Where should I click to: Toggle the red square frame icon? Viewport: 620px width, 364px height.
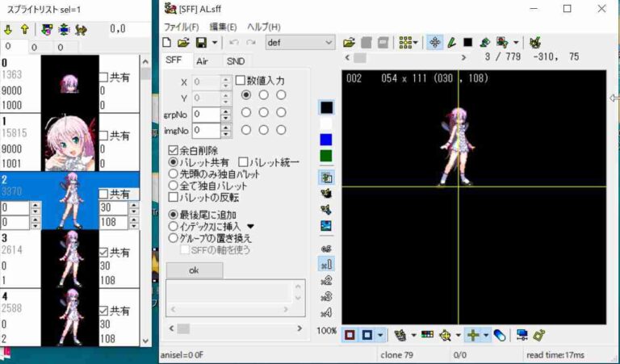point(350,335)
